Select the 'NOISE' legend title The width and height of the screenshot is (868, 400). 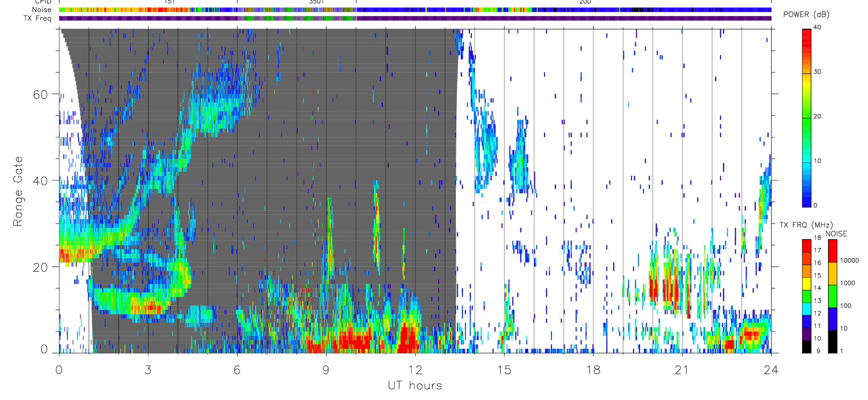(836, 234)
